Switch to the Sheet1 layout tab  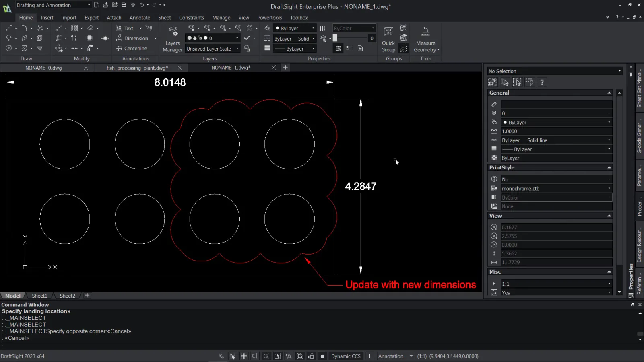click(39, 296)
